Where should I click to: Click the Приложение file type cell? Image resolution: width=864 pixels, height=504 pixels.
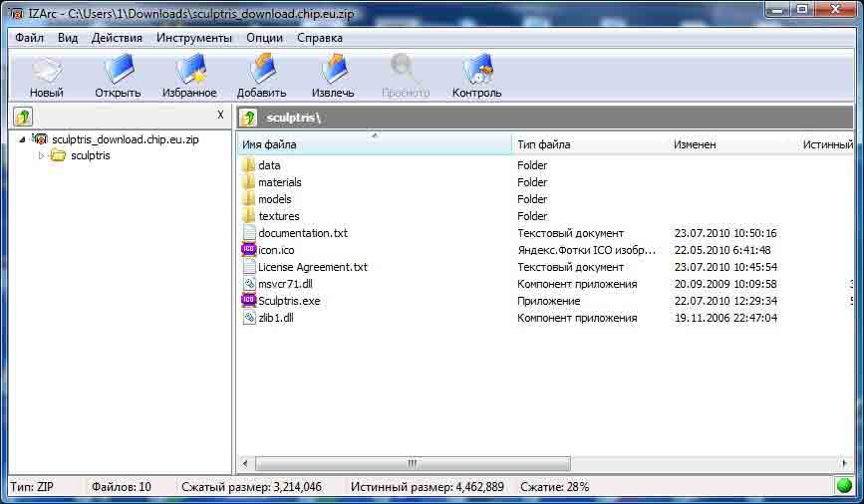coord(549,301)
